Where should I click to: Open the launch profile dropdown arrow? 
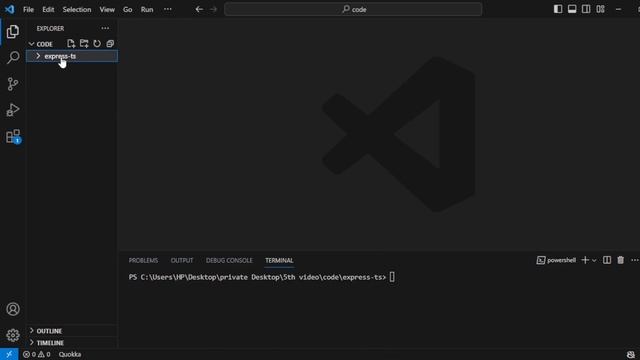coord(594,260)
